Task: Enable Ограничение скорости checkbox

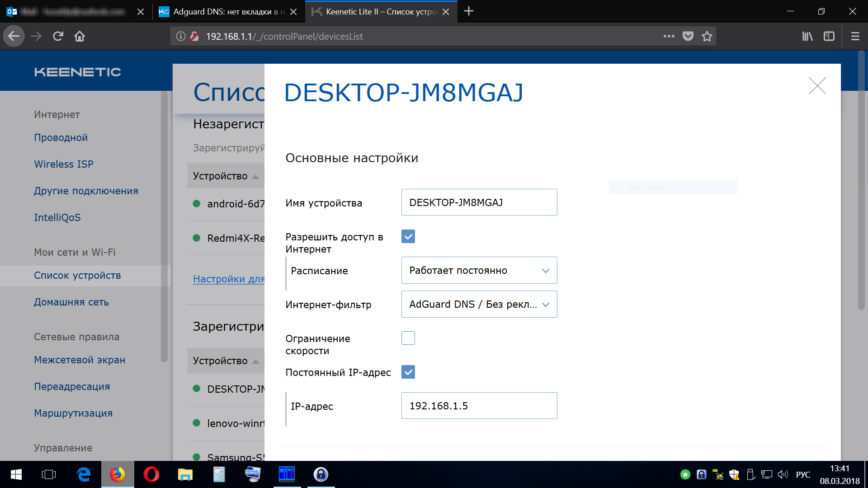Action: tap(408, 338)
